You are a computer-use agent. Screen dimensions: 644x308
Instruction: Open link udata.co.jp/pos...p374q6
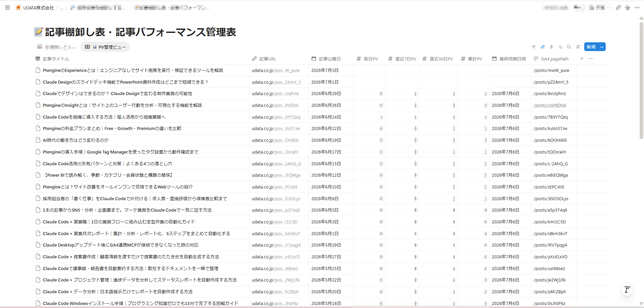[276, 210]
